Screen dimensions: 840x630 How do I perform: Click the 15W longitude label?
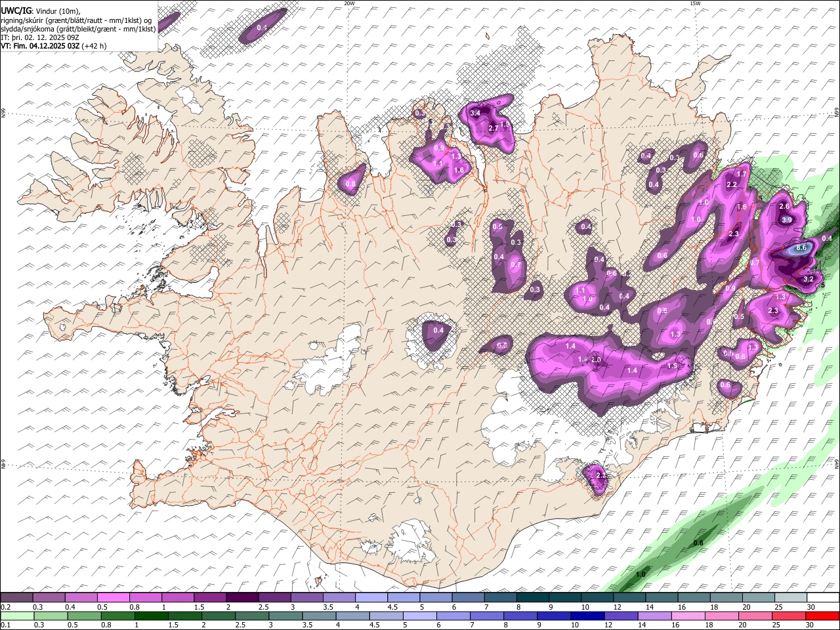pos(695,3)
